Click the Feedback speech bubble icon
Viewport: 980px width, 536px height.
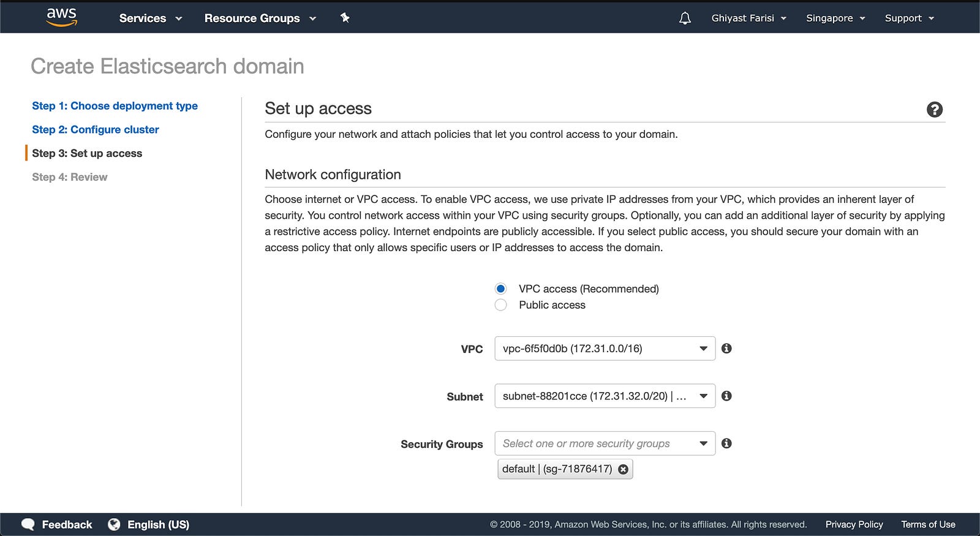28,524
